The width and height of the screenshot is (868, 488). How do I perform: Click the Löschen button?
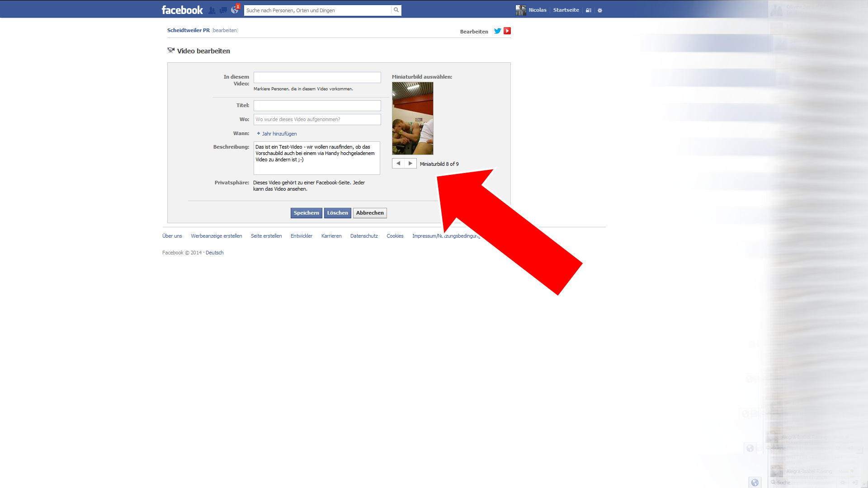(338, 213)
